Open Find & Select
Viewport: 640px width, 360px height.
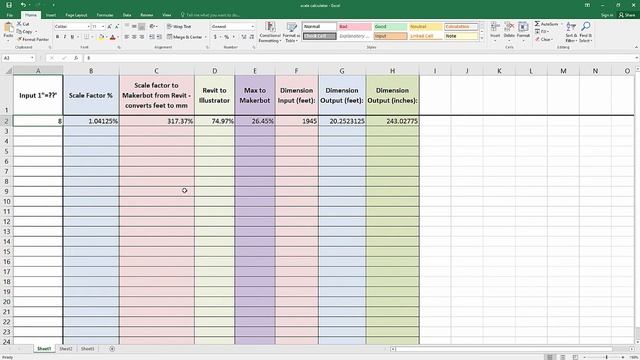585,32
